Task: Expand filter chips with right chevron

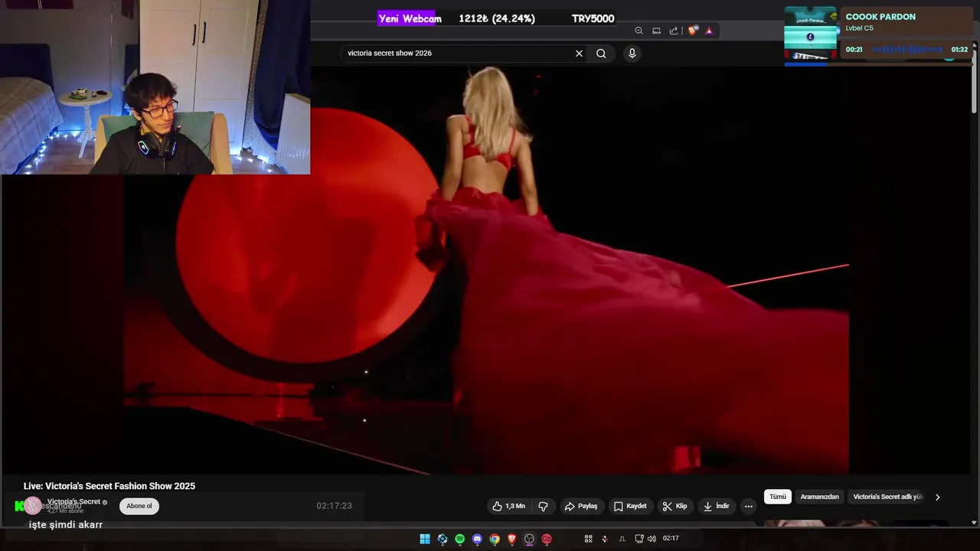Action: pyautogui.click(x=937, y=497)
